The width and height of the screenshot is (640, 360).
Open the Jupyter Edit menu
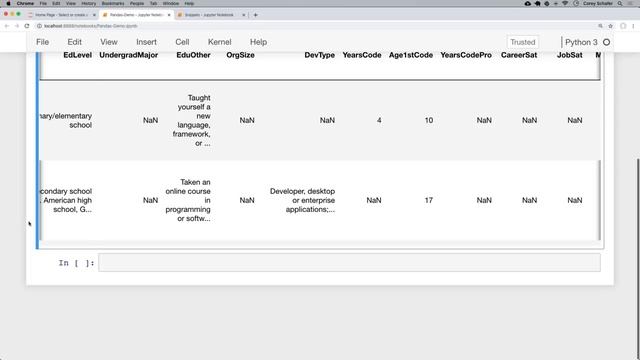(x=74, y=42)
